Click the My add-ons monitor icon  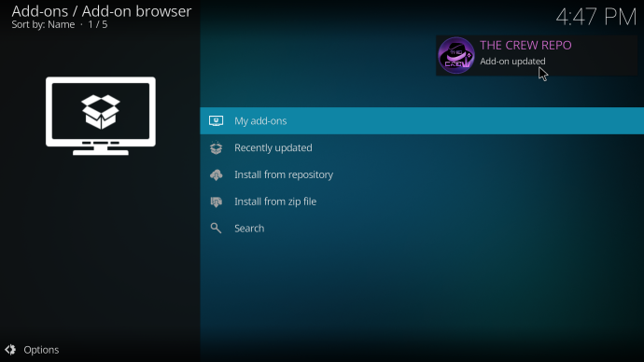(216, 120)
